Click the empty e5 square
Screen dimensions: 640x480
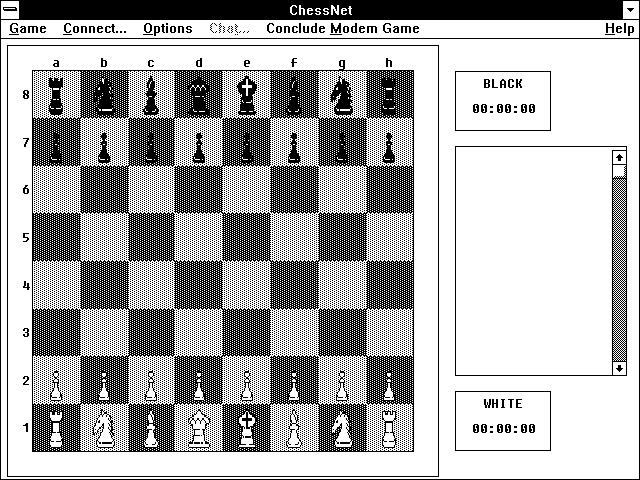point(247,237)
